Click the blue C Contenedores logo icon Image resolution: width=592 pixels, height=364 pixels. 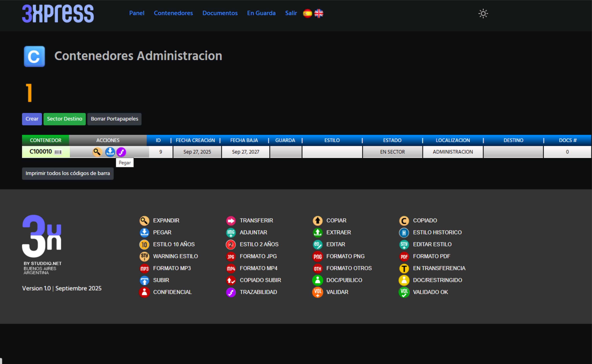click(34, 56)
